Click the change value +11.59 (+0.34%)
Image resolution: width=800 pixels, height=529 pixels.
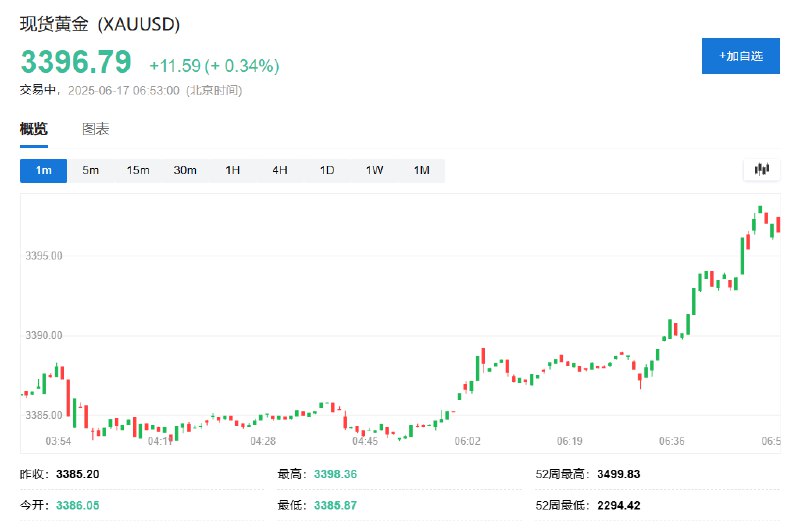[x=214, y=66]
